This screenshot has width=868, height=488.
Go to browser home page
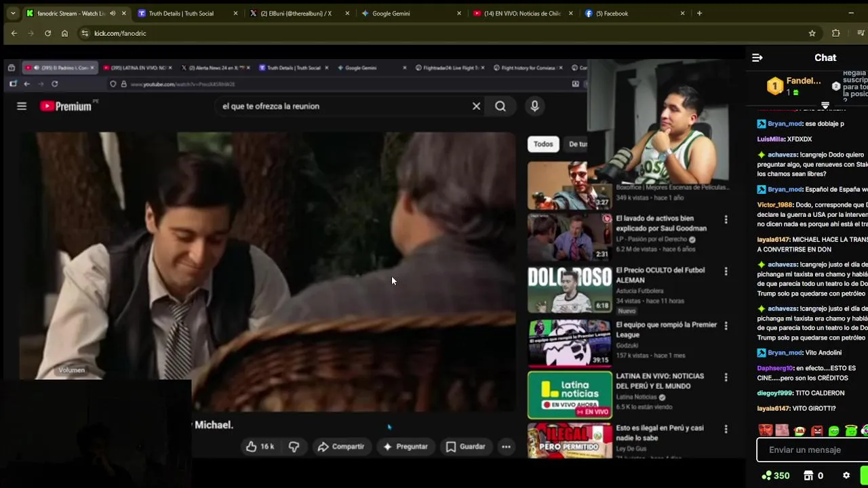pos(64,33)
